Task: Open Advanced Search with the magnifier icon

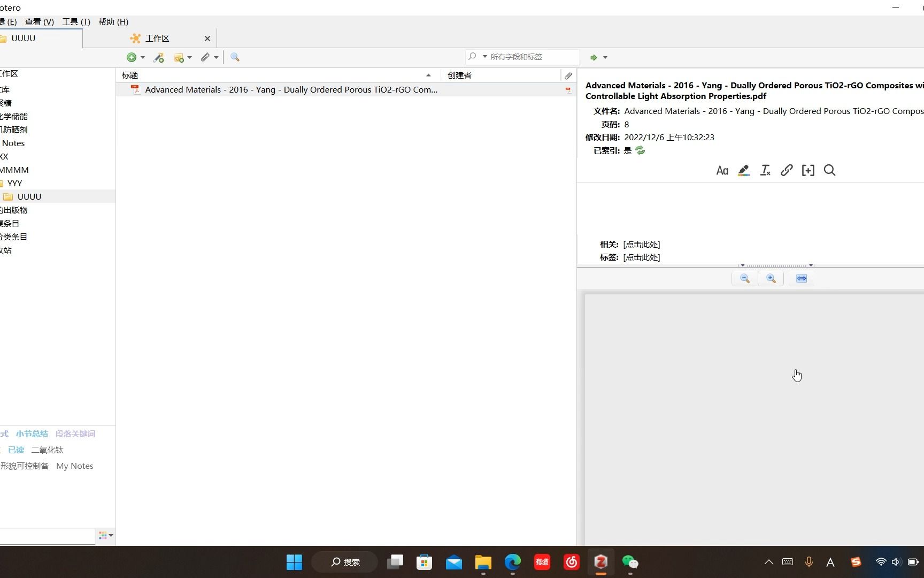Action: [235, 57]
